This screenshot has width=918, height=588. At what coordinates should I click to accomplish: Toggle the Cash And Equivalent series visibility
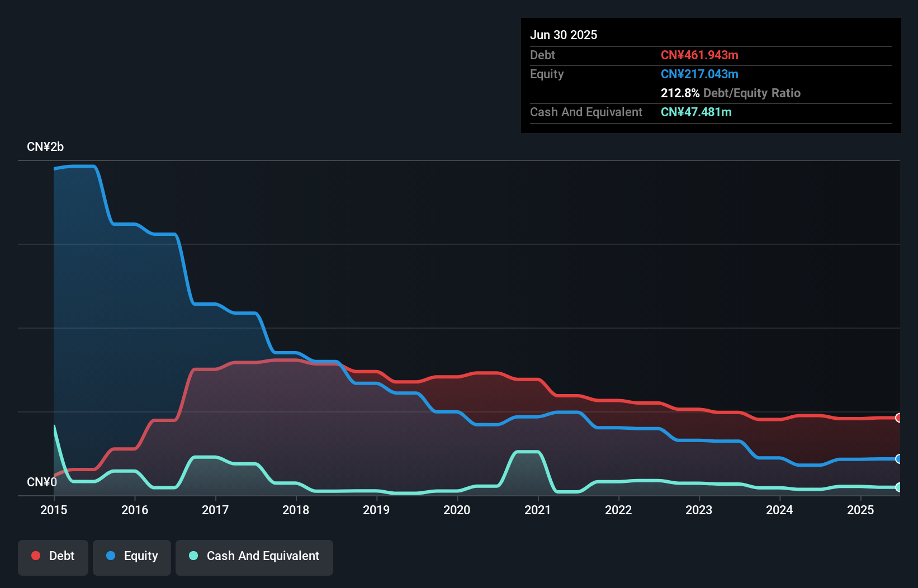point(254,556)
